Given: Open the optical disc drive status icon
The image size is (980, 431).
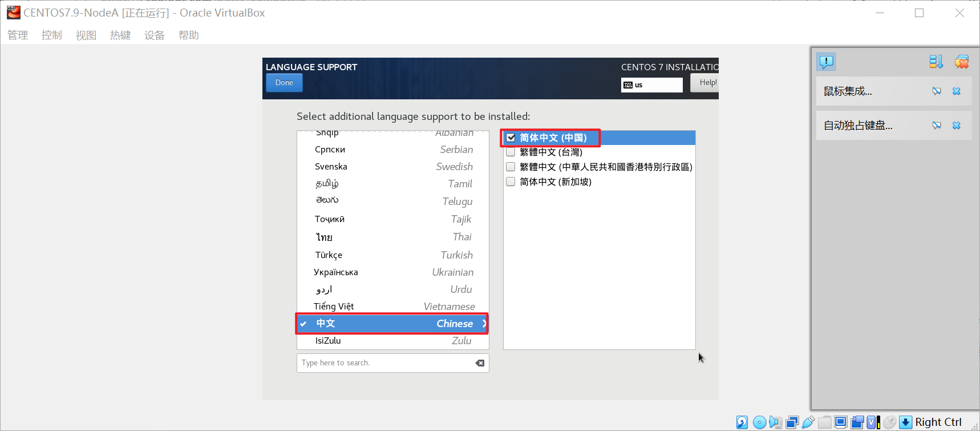Looking at the screenshot, I should click(759, 422).
